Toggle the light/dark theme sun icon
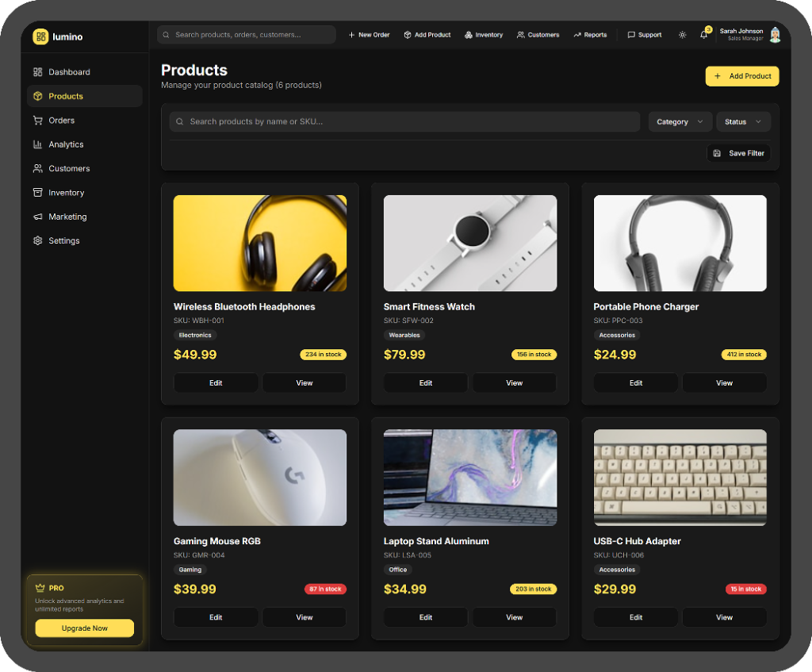The height and width of the screenshot is (672, 812). tap(683, 35)
